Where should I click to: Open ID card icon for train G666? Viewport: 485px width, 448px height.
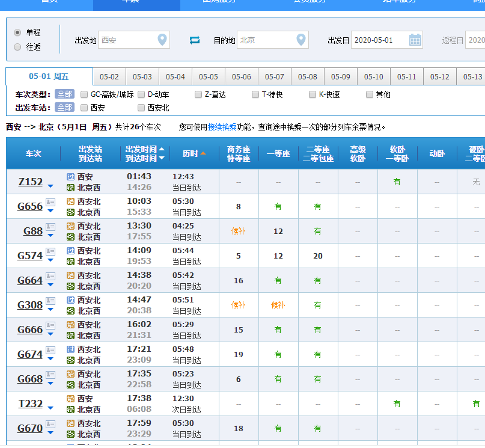(x=50, y=325)
